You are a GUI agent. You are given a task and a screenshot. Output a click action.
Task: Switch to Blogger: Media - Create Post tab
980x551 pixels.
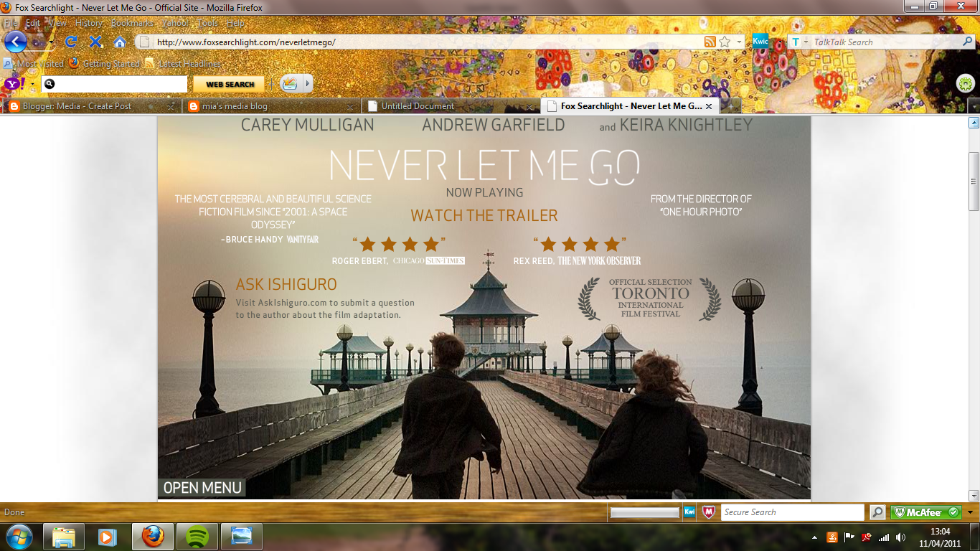point(90,106)
